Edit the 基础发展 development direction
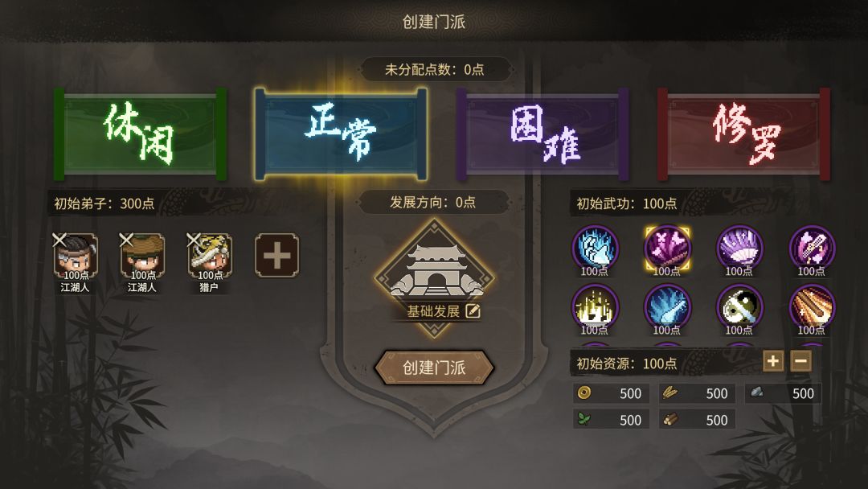Screen dimensions: 868x489 pos(473,311)
